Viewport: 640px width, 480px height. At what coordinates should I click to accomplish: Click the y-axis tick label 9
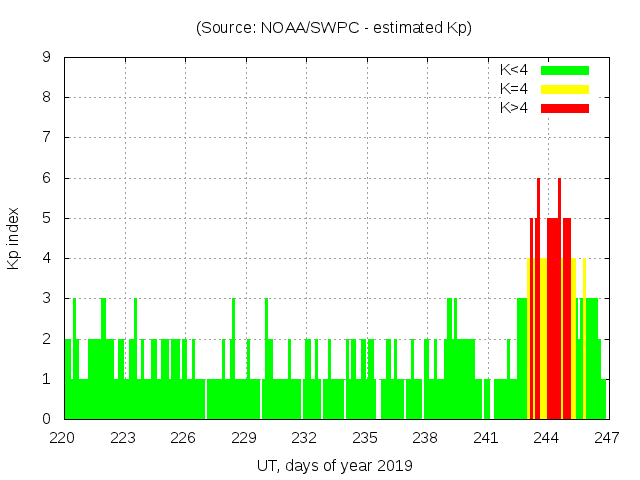(x=47, y=58)
